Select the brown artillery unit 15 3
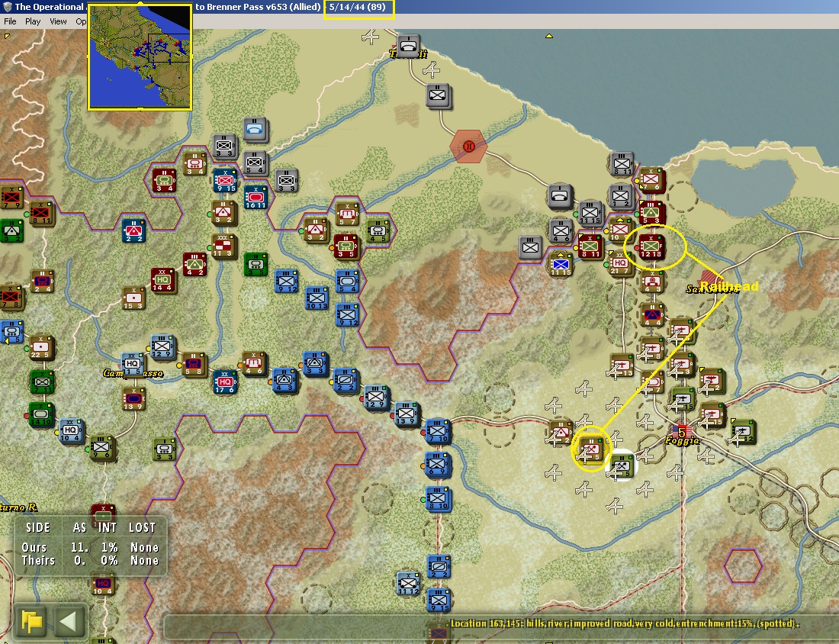This screenshot has width=839, height=644. [133, 298]
